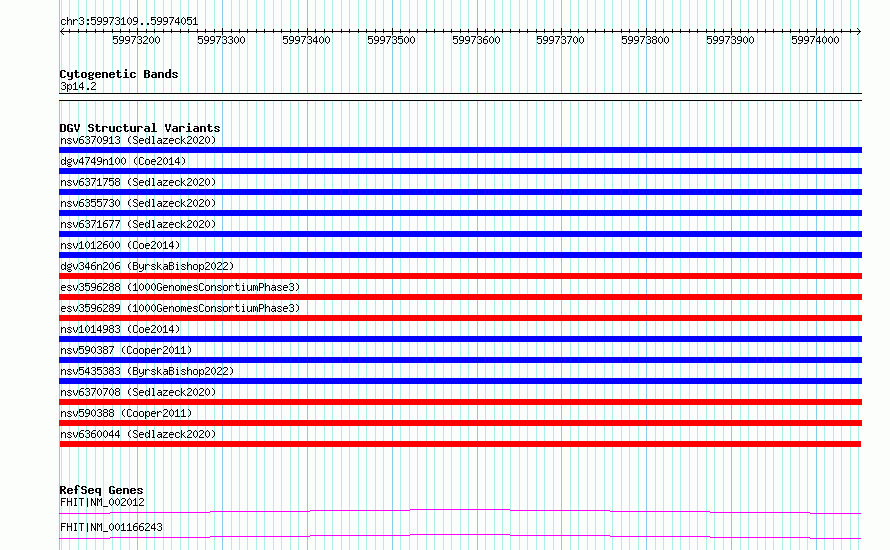The image size is (890, 550).
Task: Open the FHIT|NM_002012 gene label
Action: pyautogui.click(x=102, y=502)
